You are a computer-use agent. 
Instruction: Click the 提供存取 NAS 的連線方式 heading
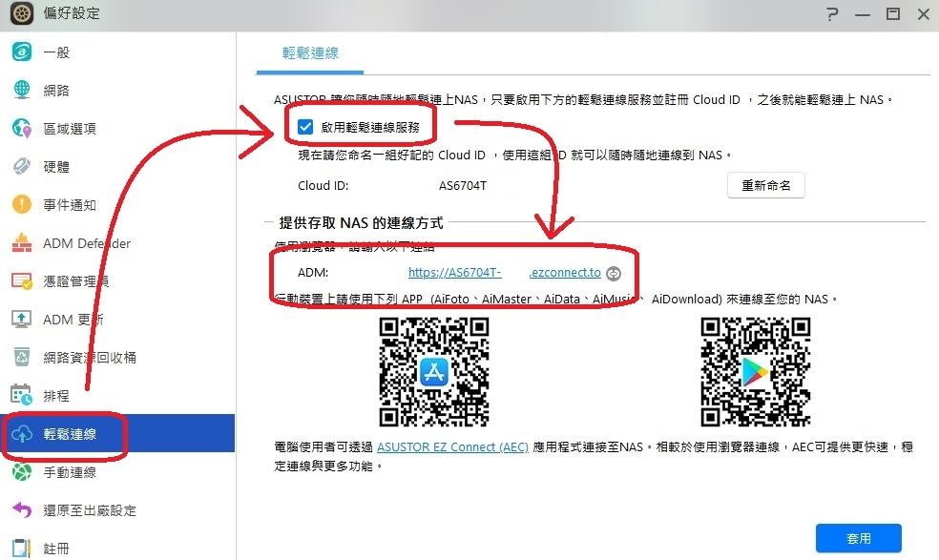pos(361,223)
